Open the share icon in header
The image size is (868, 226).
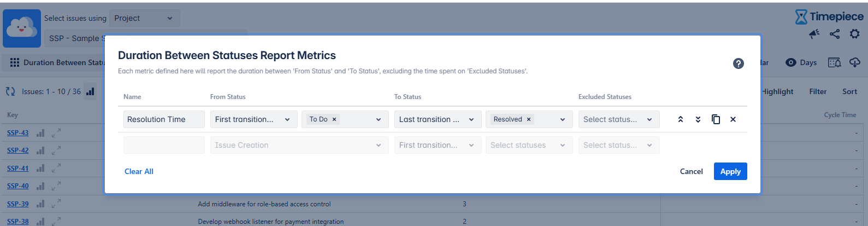835,34
